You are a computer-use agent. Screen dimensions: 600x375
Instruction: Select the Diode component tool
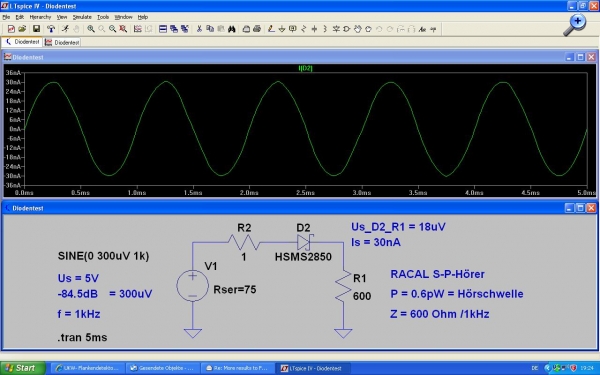(336, 29)
